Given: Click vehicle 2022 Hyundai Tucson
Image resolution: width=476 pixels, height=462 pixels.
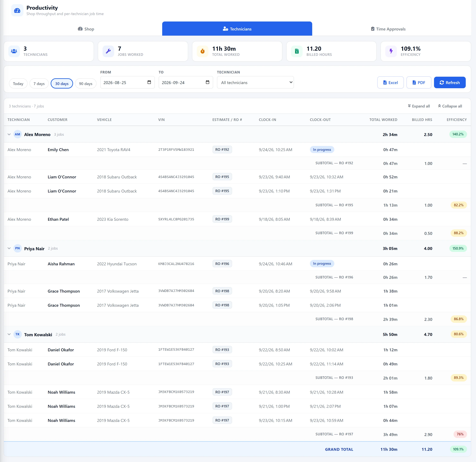Looking at the screenshot, I should coord(117,264).
